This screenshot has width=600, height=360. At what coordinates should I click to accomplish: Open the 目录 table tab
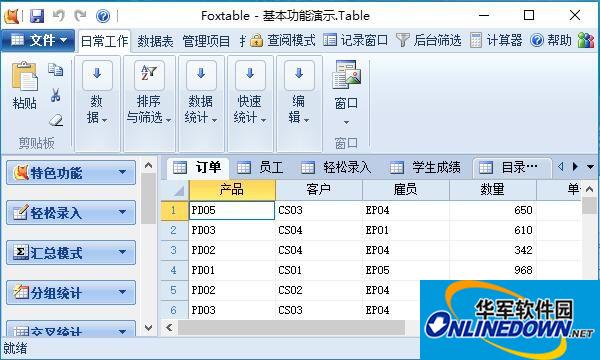(512, 168)
